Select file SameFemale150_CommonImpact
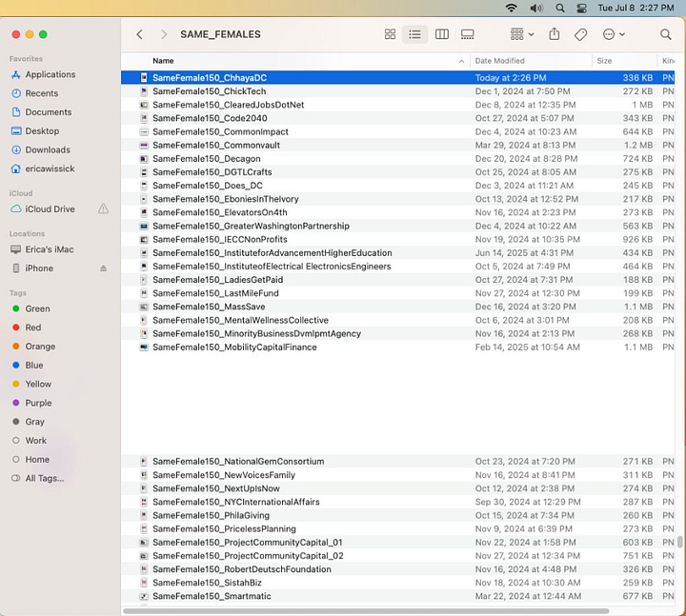This screenshot has width=686, height=616. coord(397,131)
